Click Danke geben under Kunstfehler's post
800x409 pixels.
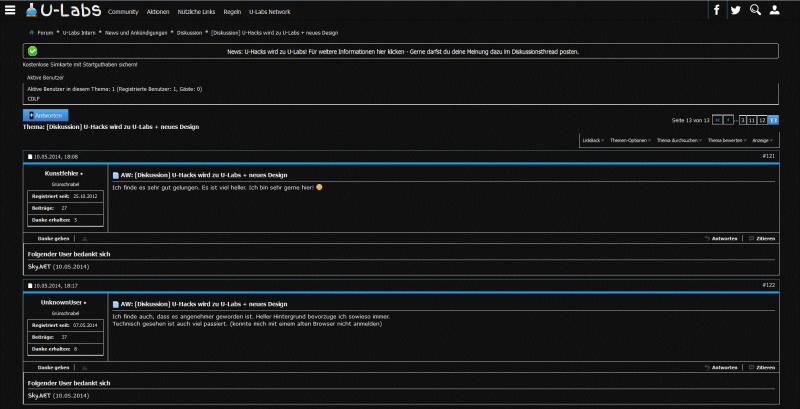click(53, 239)
